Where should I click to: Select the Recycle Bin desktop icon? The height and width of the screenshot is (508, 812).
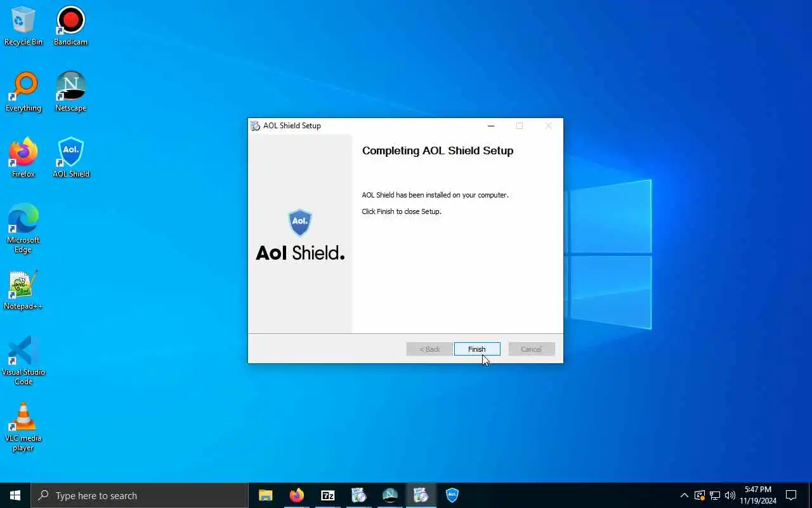coord(23,27)
